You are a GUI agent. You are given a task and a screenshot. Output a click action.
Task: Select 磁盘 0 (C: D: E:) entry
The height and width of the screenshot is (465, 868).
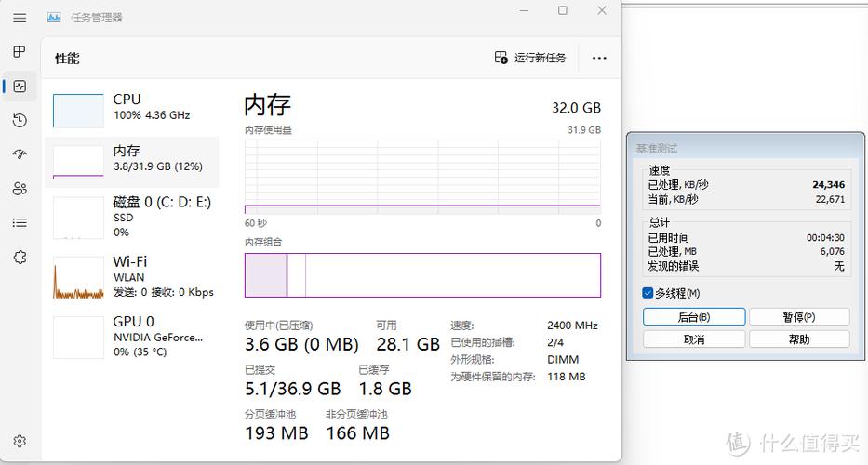point(132,217)
